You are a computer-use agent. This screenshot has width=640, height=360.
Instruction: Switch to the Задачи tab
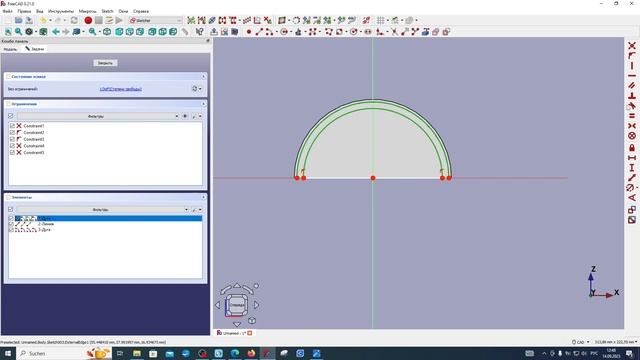coord(35,49)
